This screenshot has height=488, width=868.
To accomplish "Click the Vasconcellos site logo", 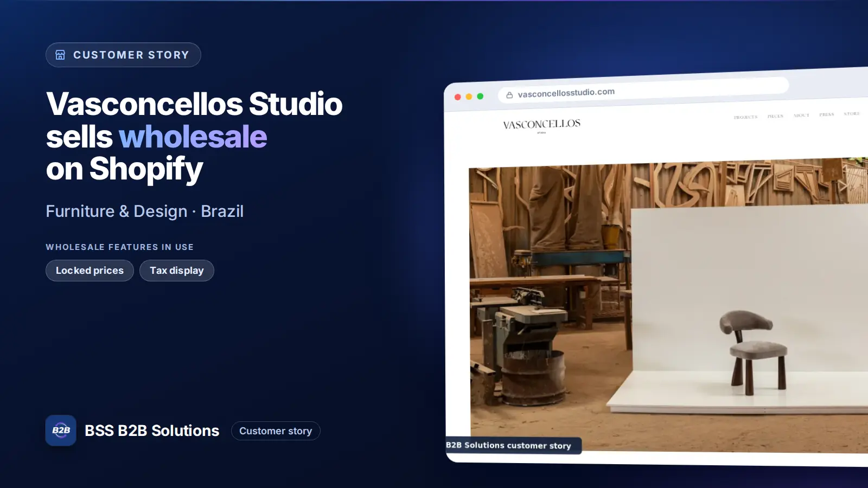I will coord(541,125).
